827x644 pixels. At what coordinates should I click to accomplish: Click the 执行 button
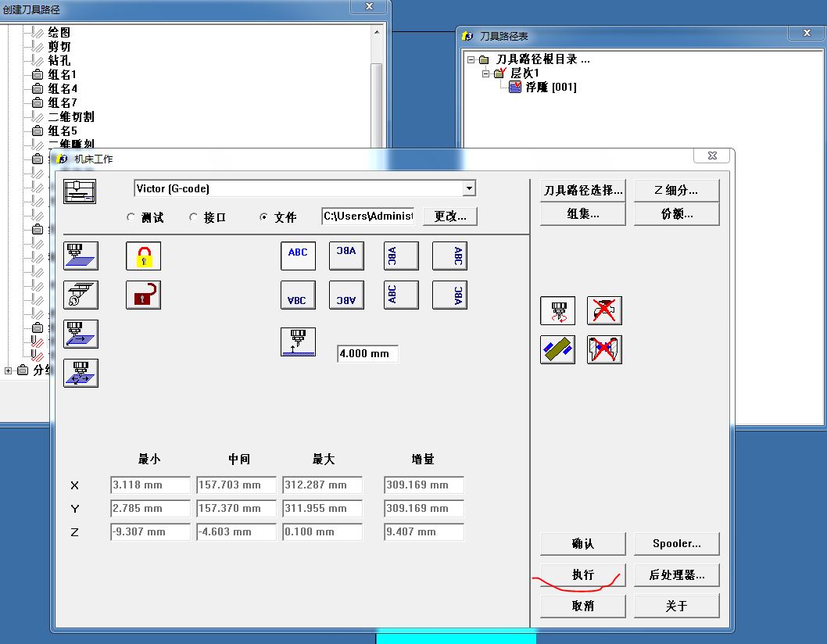pyautogui.click(x=583, y=575)
